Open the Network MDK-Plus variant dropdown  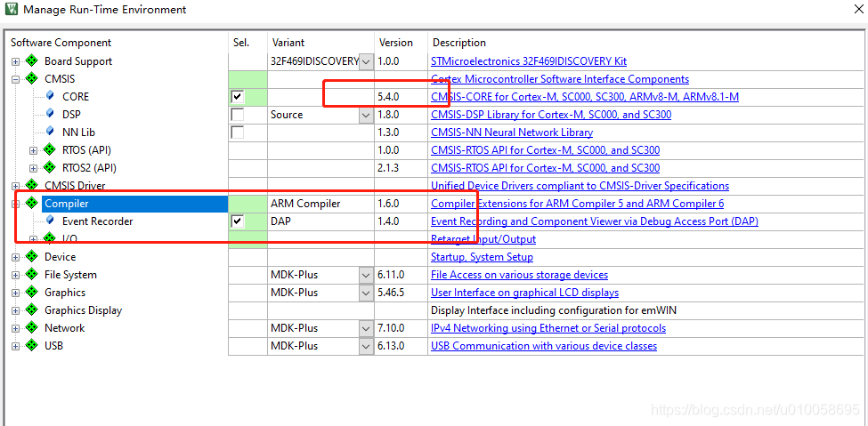click(366, 328)
